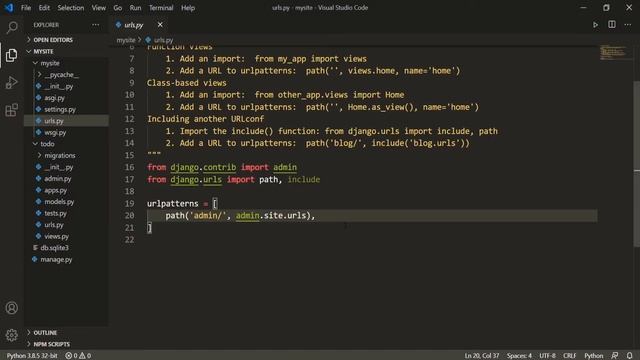
Task: Click the VS Code logo icon
Action: coord(9,8)
